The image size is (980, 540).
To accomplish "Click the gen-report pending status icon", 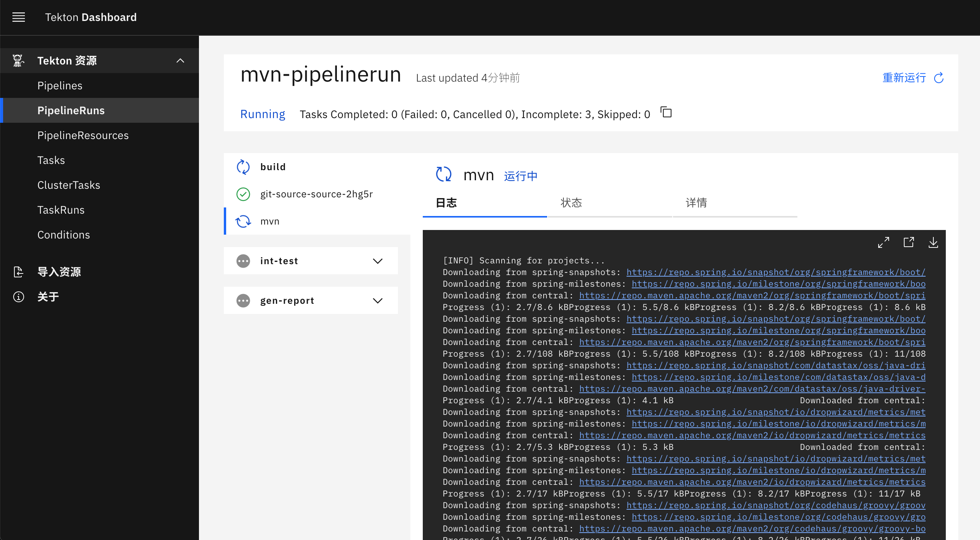I will pyautogui.click(x=243, y=300).
